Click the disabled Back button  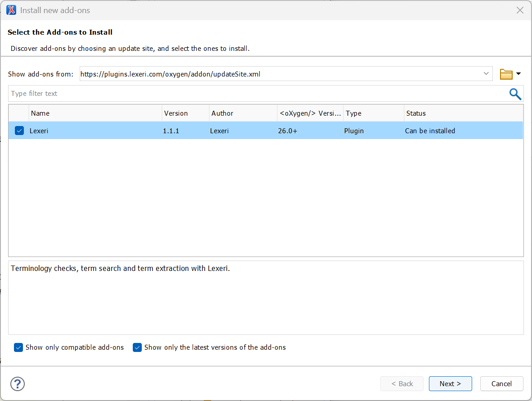click(x=402, y=384)
